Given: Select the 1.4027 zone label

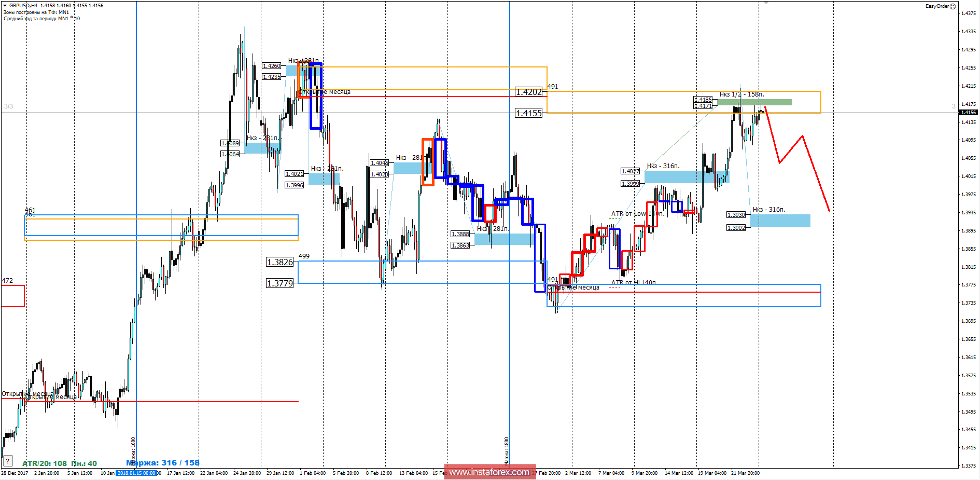Looking at the screenshot, I should coord(631,171).
